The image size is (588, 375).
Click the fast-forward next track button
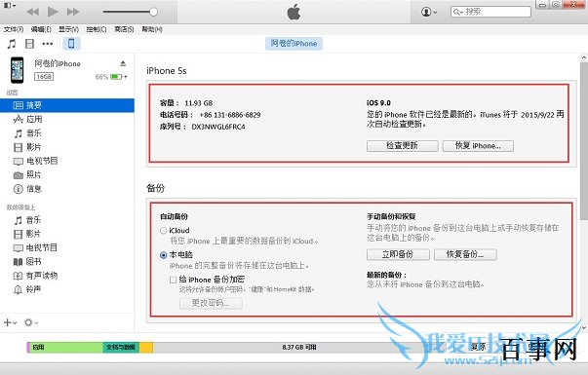click(x=73, y=12)
